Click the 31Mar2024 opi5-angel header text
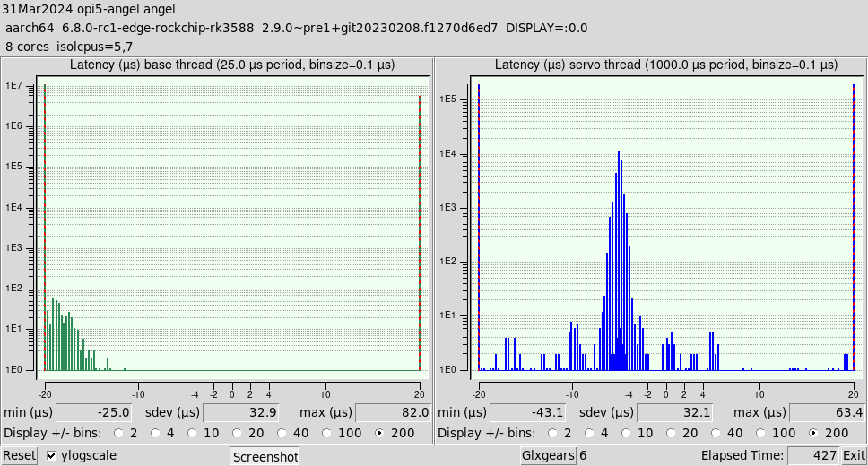This screenshot has height=466, width=868. (89, 9)
